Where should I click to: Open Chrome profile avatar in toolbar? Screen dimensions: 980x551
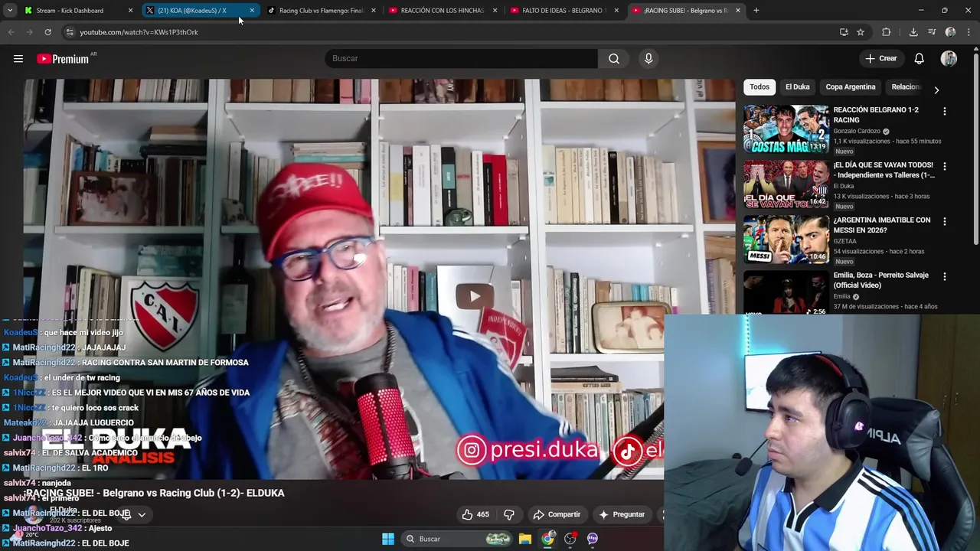click(950, 32)
